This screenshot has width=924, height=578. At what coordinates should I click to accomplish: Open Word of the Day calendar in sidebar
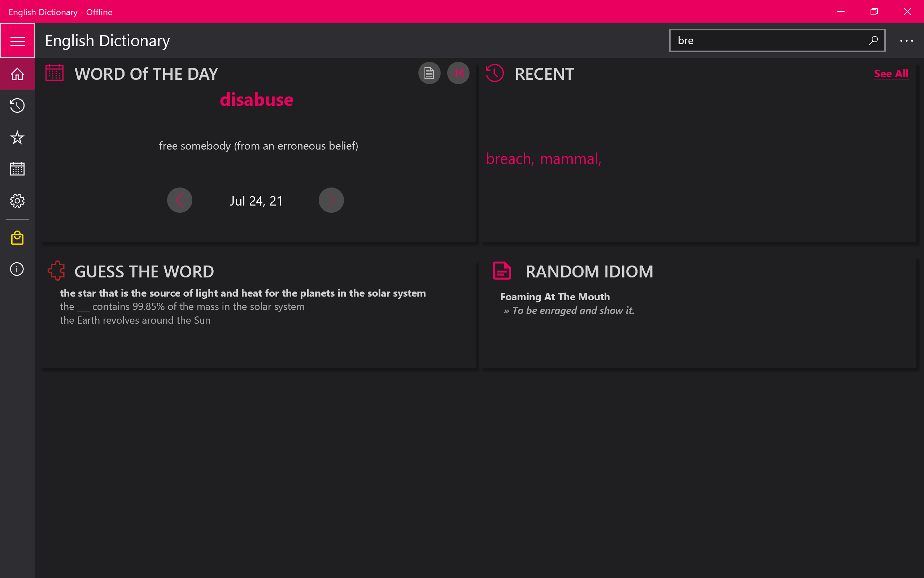point(17,169)
